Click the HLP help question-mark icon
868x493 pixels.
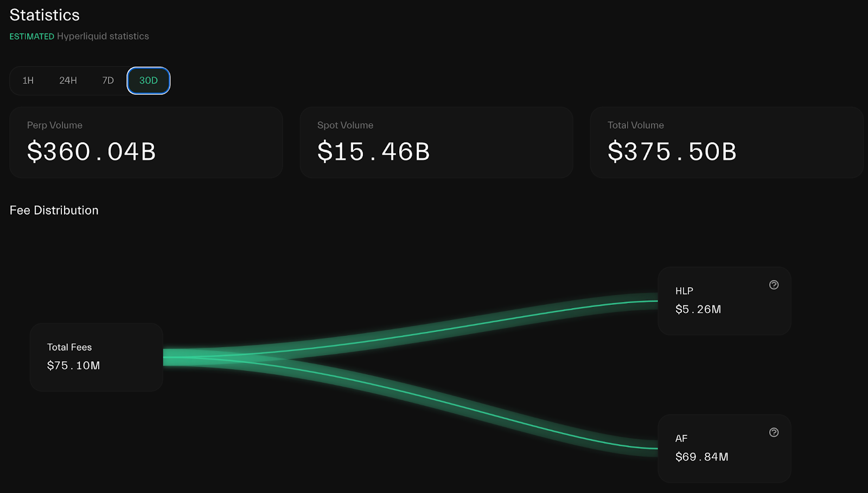click(774, 285)
